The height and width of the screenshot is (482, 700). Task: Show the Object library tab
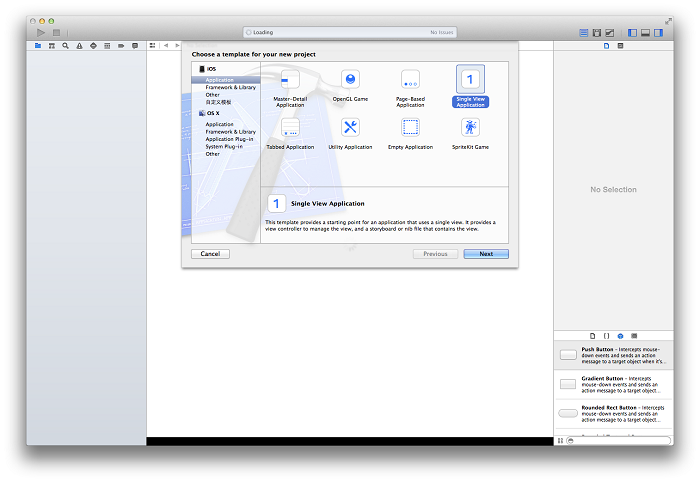point(620,336)
